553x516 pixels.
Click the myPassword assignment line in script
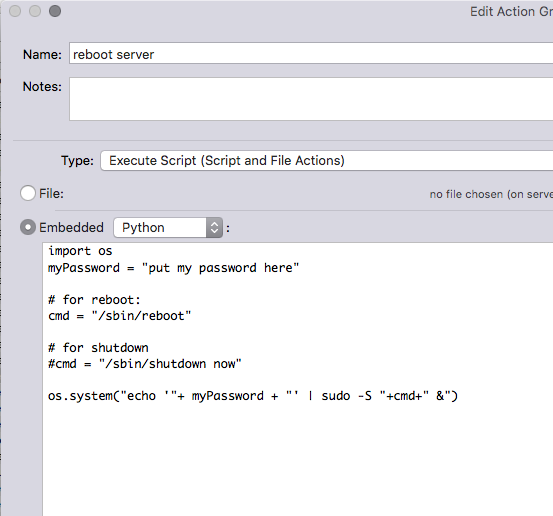173,268
